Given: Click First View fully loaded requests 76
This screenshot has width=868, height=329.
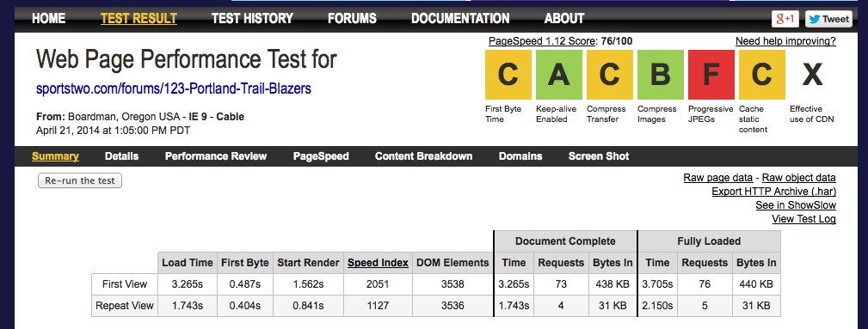Looking at the screenshot, I should [705, 284].
